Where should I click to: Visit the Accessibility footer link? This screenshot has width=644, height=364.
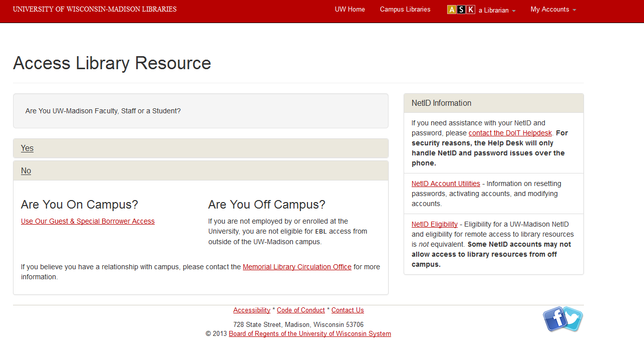click(252, 310)
